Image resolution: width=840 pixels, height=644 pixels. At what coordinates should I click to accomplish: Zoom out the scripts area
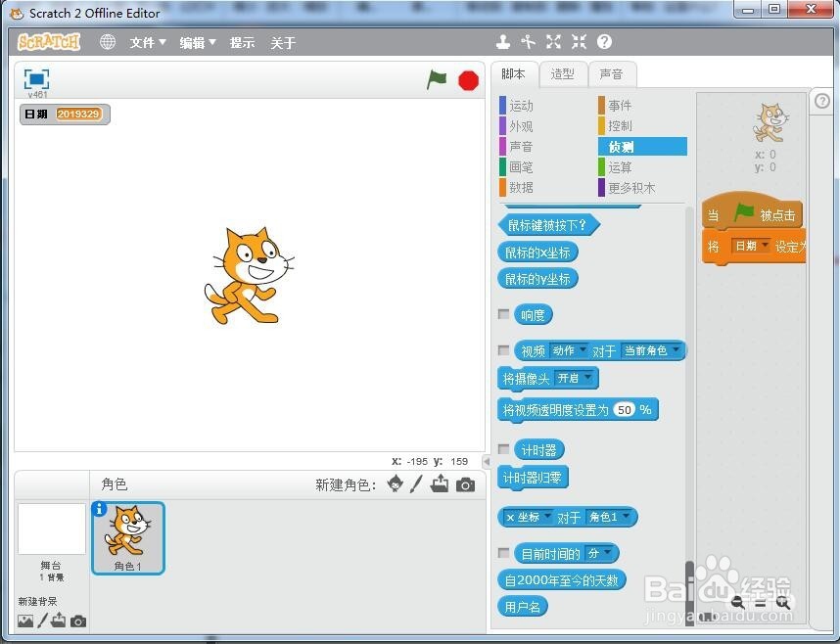click(x=737, y=603)
